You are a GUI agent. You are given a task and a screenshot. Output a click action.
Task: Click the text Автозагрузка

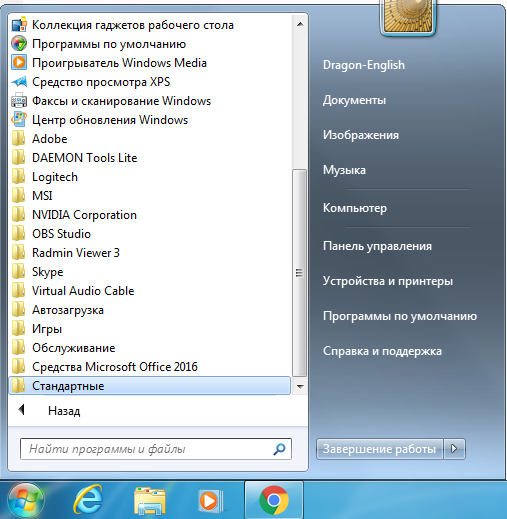[x=68, y=310]
